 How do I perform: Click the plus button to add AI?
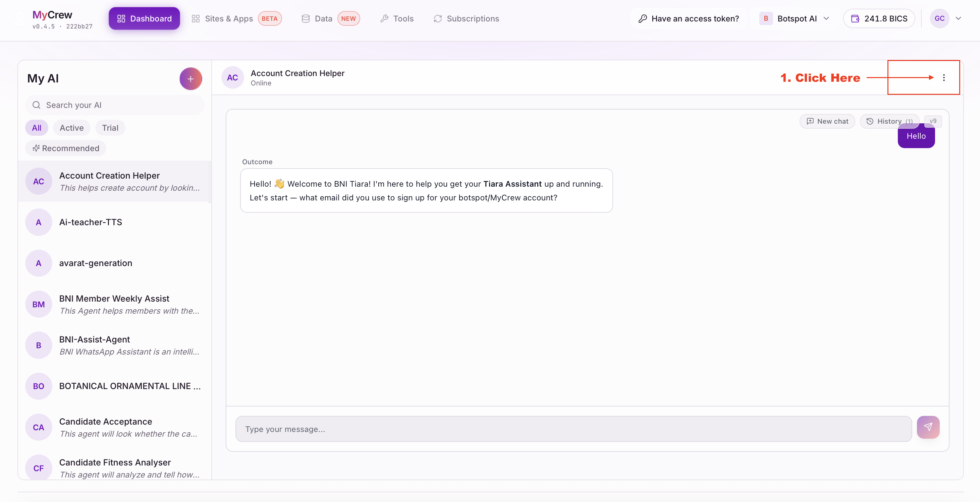pos(190,79)
